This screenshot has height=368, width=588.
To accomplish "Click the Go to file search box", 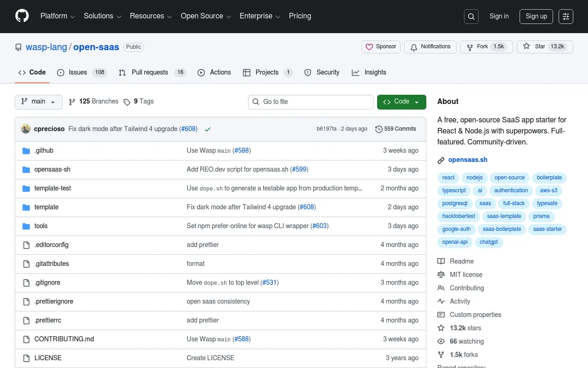I will coord(311,102).
